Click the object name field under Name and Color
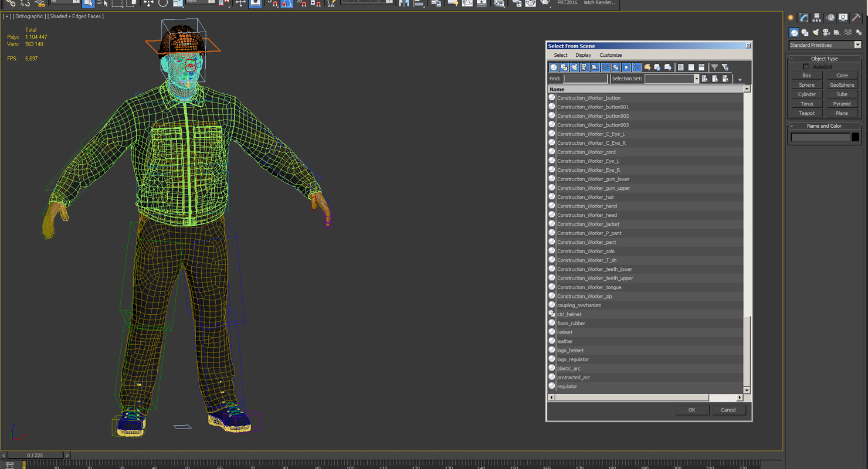The height and width of the screenshot is (469, 868). pyautogui.click(x=820, y=137)
